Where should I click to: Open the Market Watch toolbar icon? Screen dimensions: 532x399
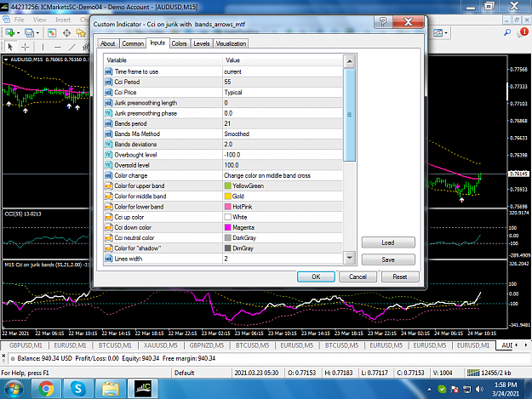[x=52, y=33]
